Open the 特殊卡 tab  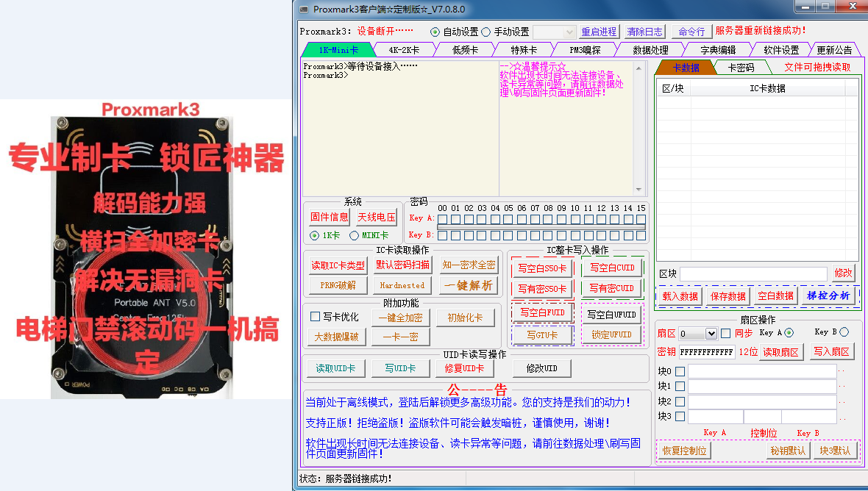pos(524,50)
